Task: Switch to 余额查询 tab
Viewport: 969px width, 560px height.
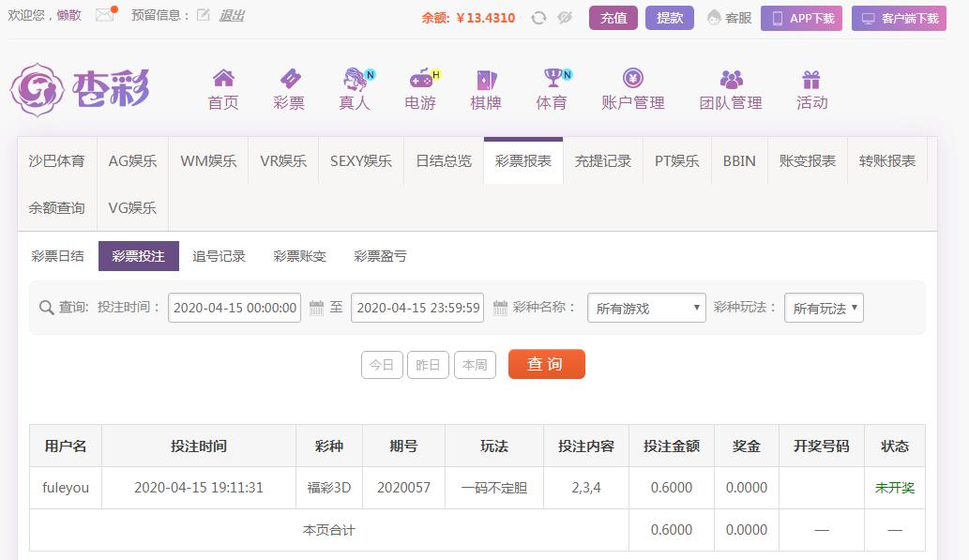Action: tap(57, 207)
